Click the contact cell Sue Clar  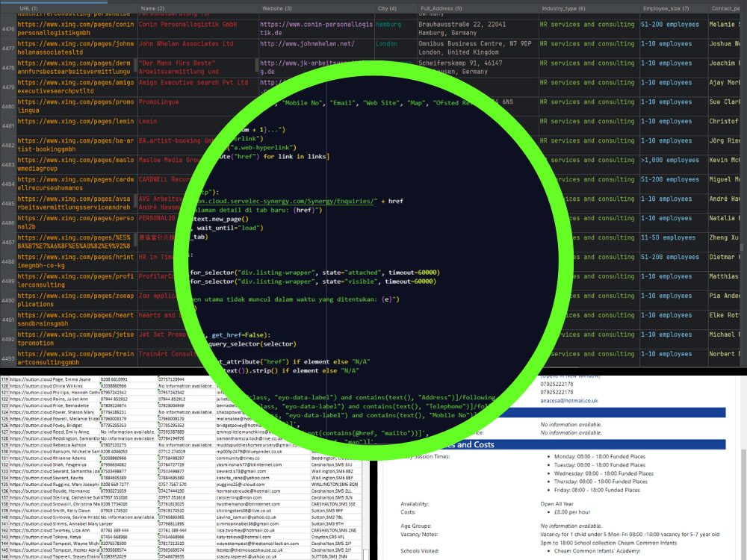click(725, 102)
